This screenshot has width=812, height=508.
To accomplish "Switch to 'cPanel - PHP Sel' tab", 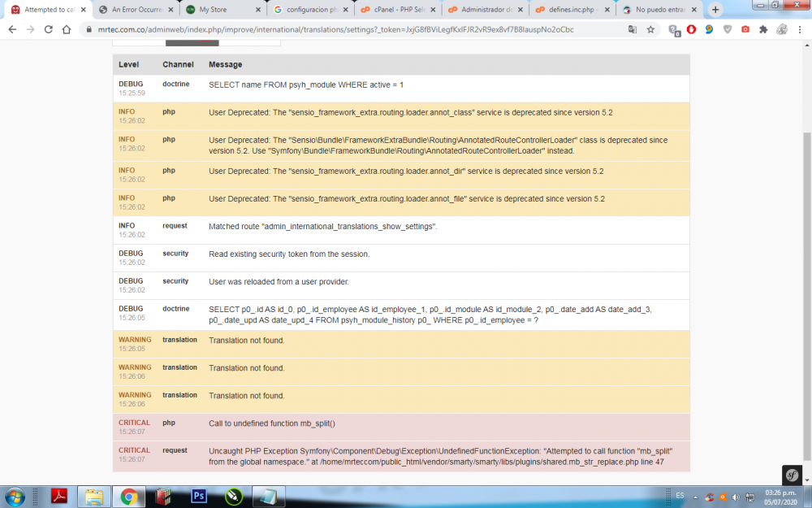I will coord(399,9).
